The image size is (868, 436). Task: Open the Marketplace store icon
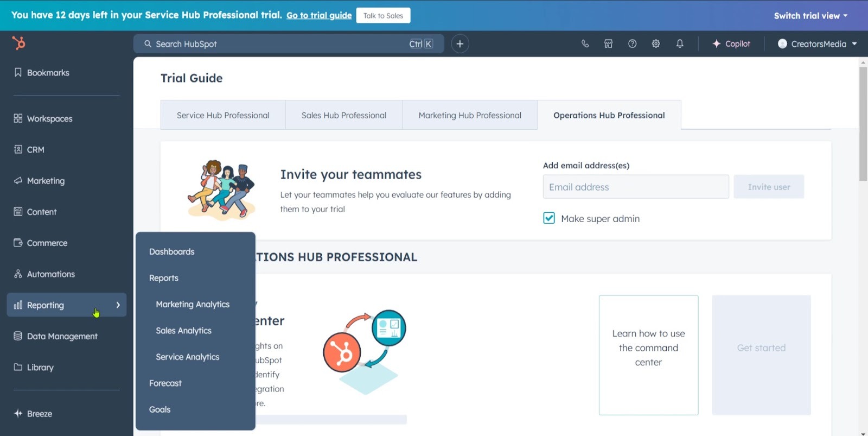coord(608,44)
